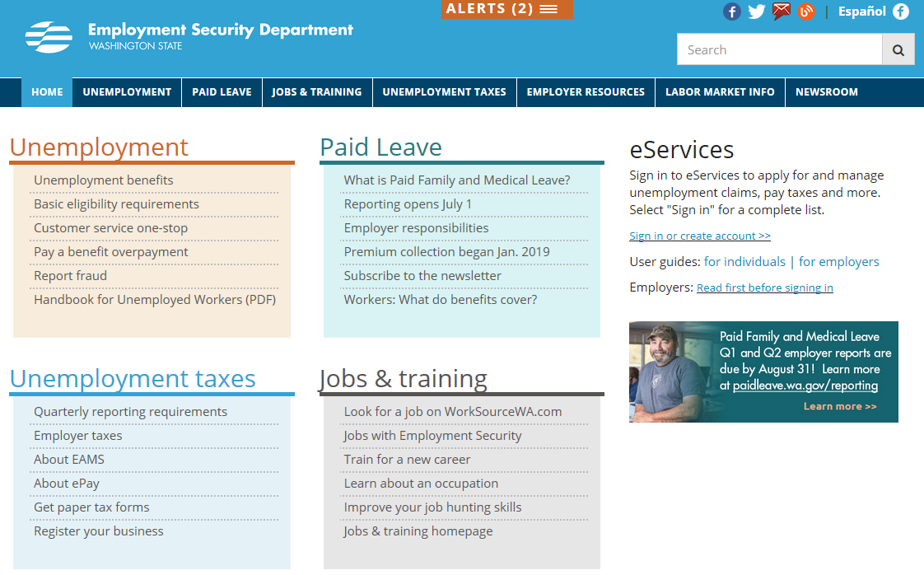Screen dimensions: 924x575
Task: Click the search magnifier button
Action: [898, 49]
